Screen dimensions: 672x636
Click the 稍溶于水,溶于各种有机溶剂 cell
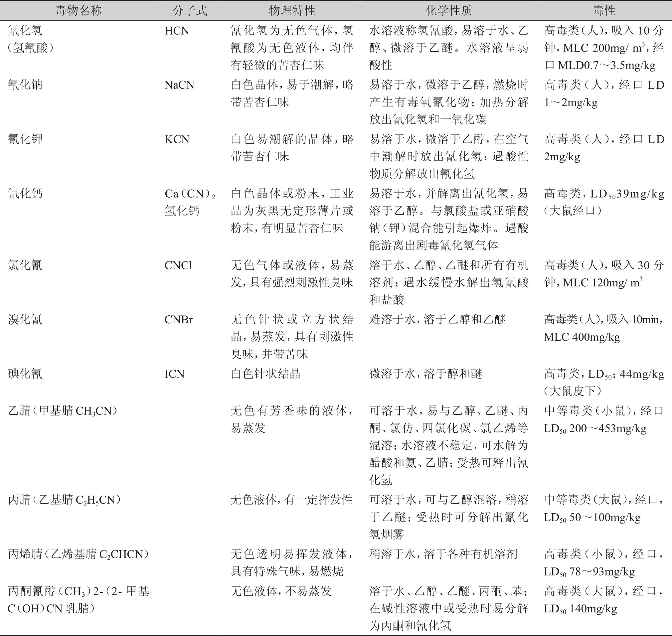point(443,554)
